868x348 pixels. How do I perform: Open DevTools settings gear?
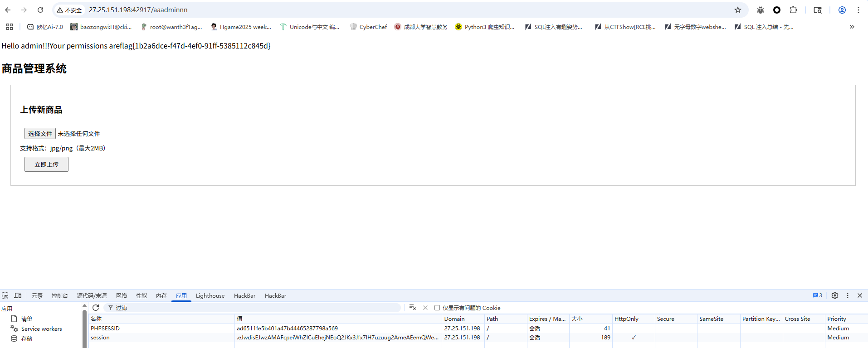pos(835,295)
